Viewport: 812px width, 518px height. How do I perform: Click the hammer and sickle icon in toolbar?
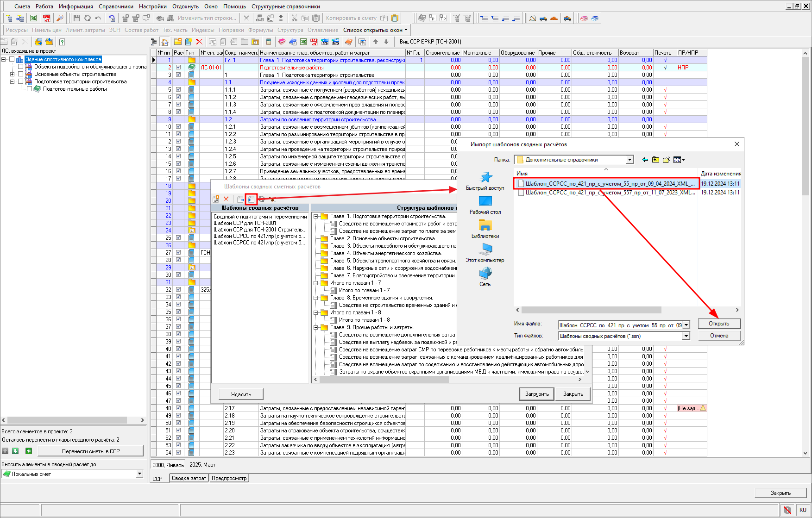coord(532,18)
